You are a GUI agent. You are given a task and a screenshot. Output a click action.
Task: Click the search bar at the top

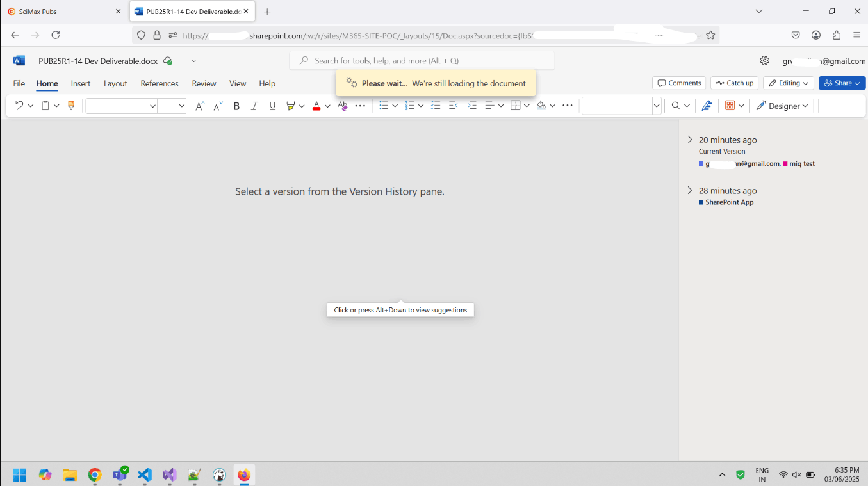[x=422, y=60]
